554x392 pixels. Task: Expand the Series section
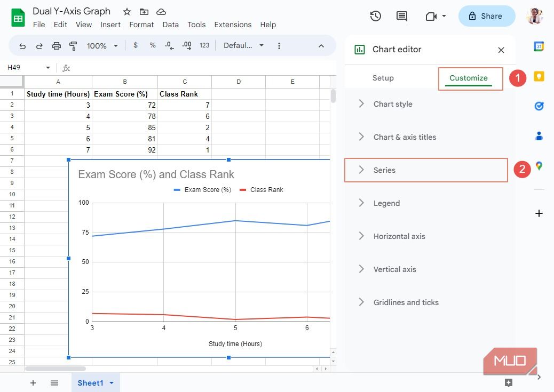click(x=384, y=170)
